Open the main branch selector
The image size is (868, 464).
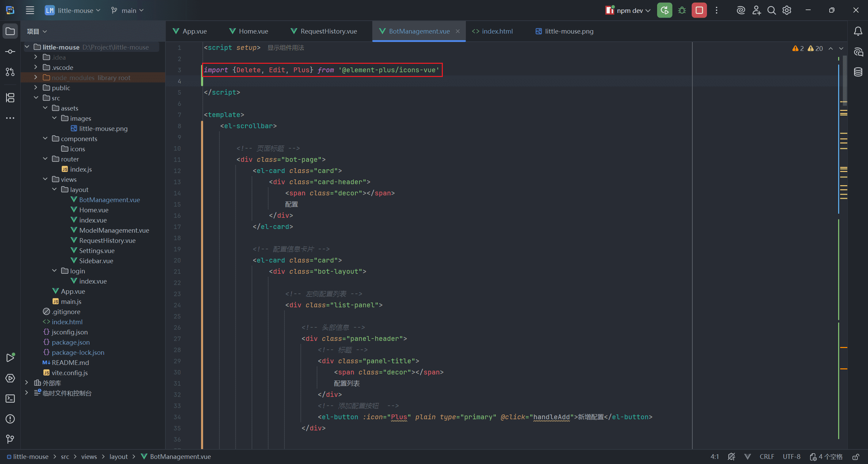click(x=128, y=11)
